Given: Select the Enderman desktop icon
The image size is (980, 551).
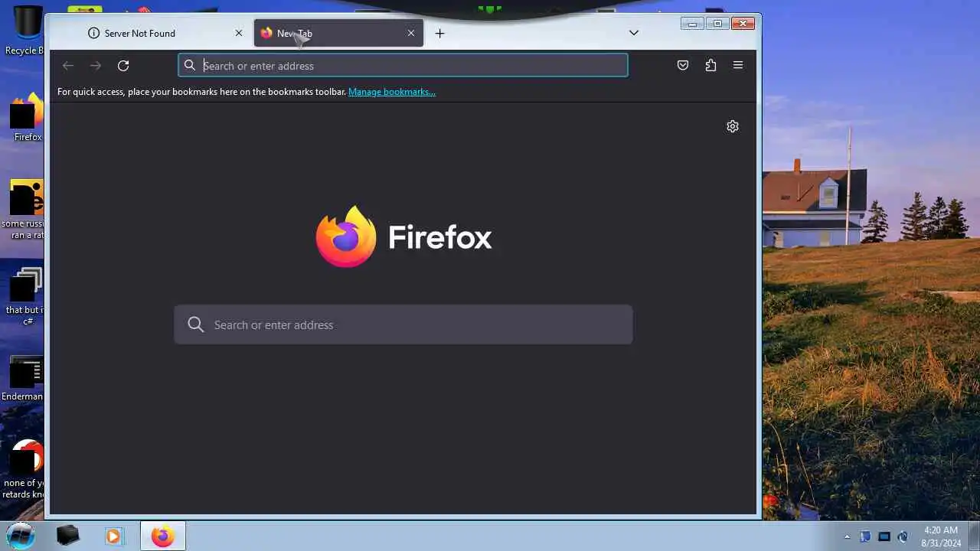Looking at the screenshot, I should tap(23, 378).
